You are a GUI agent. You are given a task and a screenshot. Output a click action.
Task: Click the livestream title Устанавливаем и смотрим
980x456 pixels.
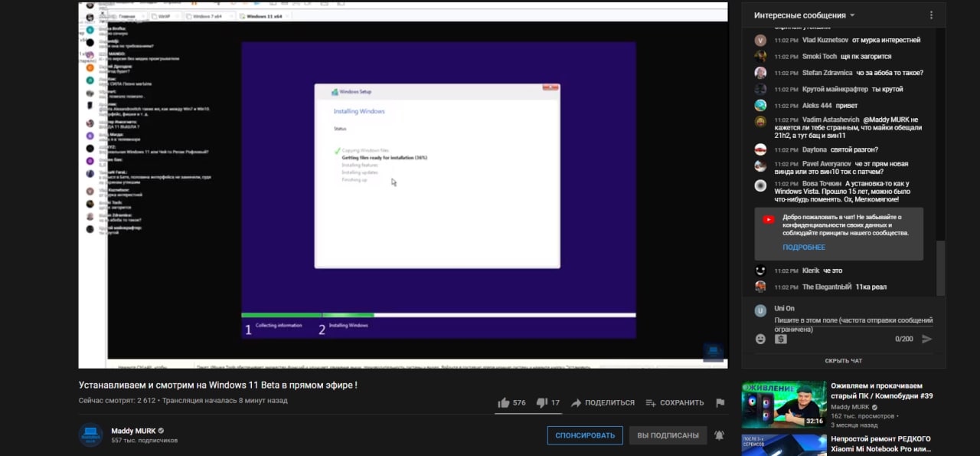(218, 385)
